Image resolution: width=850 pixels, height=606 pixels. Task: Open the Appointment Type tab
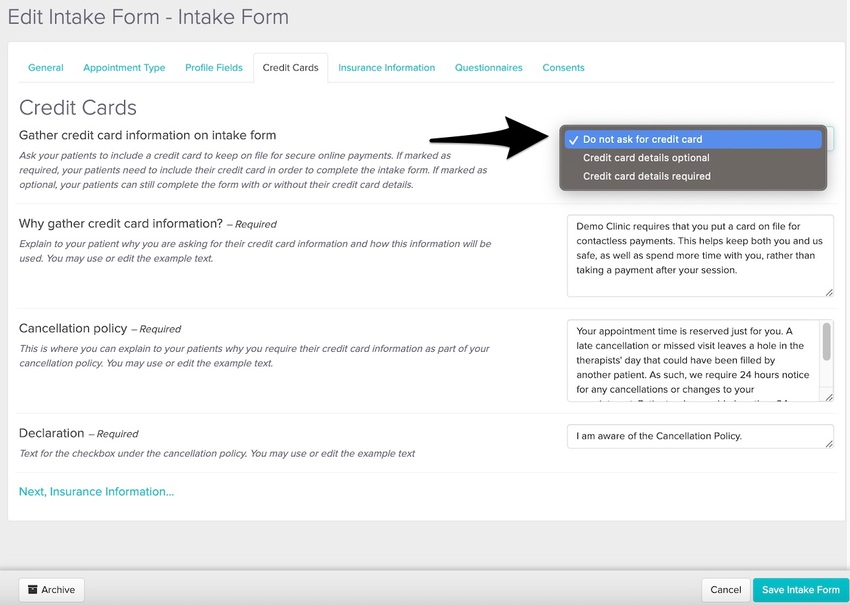coord(124,67)
